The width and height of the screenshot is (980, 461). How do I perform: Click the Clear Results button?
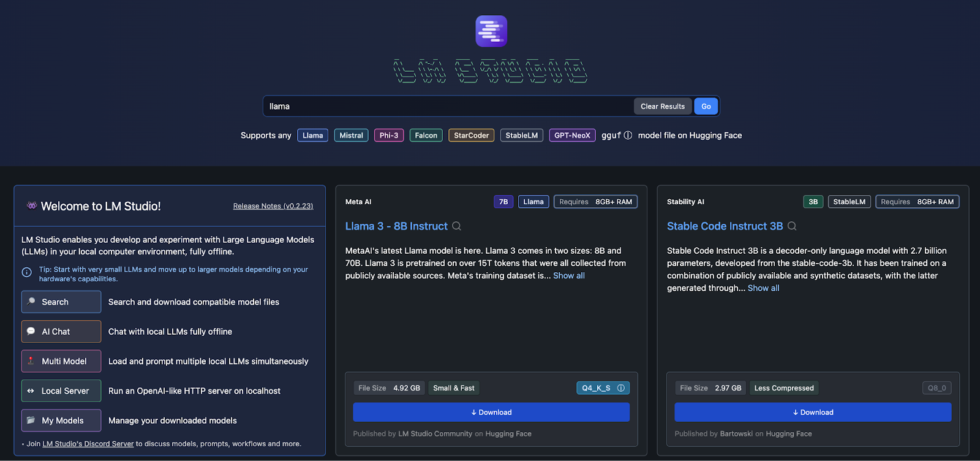pos(663,106)
